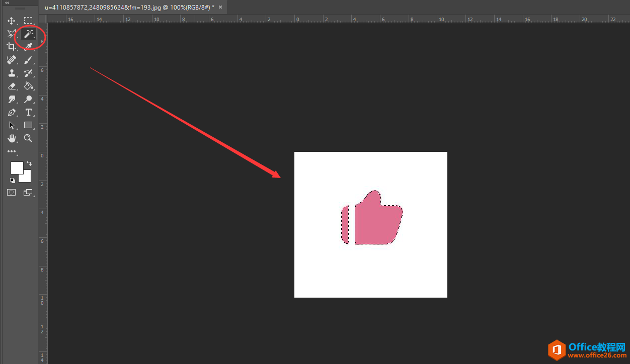Reset default foreground and background colors

coord(13,179)
